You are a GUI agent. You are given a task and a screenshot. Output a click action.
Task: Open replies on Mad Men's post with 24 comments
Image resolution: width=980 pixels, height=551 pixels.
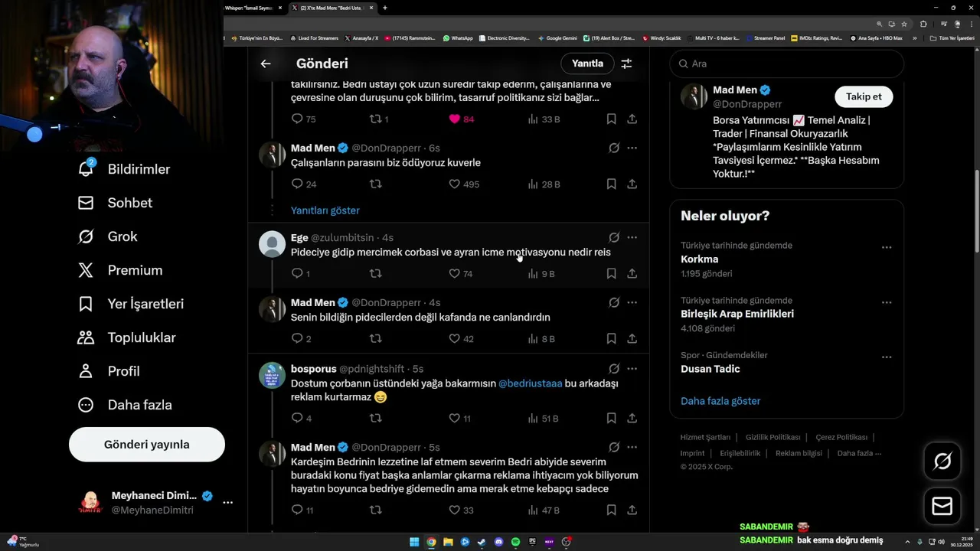(303, 184)
